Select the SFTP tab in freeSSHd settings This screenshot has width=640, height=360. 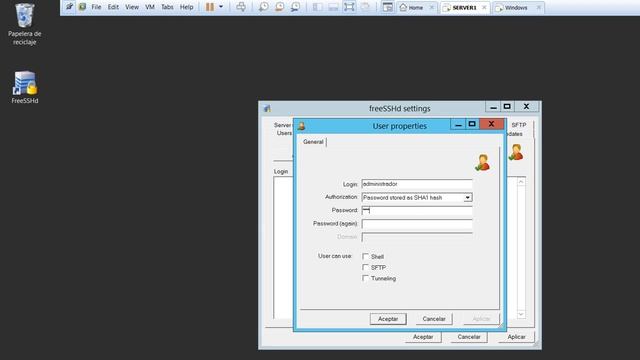tap(519, 125)
